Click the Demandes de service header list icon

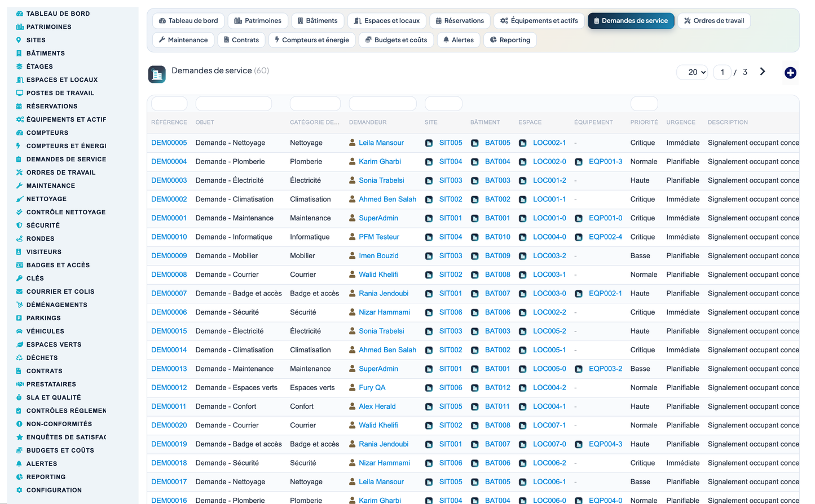coord(157,74)
